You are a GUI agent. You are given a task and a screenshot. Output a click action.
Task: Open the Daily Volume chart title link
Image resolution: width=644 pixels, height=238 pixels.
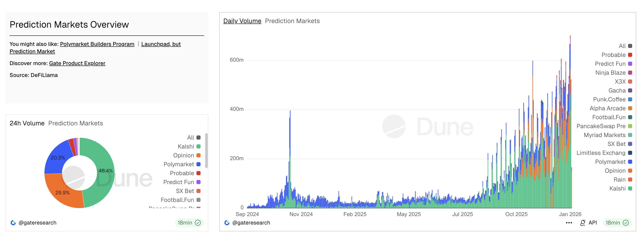pyautogui.click(x=242, y=21)
